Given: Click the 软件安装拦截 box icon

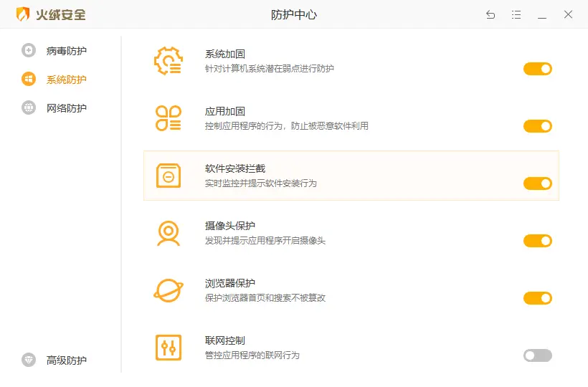Looking at the screenshot, I should click(x=169, y=176).
